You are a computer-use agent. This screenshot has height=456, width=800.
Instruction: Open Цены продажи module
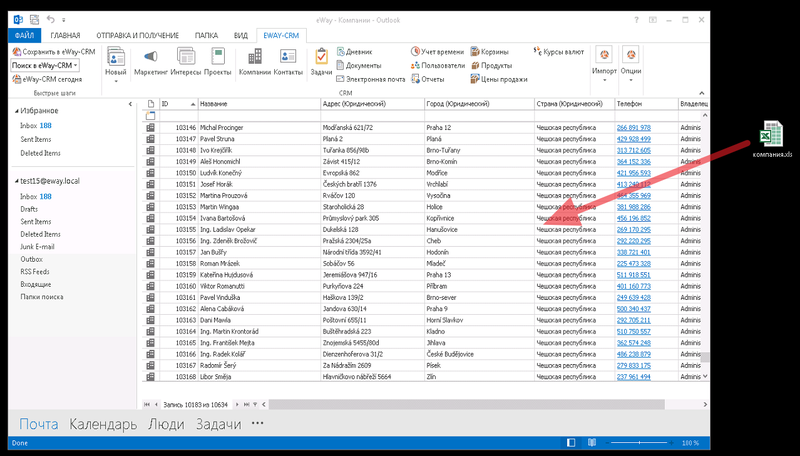point(498,79)
